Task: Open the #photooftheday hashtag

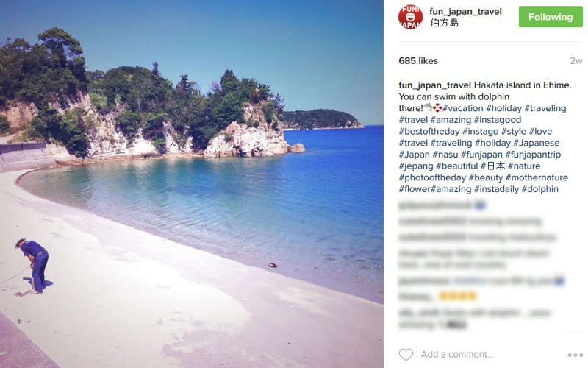Action: 432,177
